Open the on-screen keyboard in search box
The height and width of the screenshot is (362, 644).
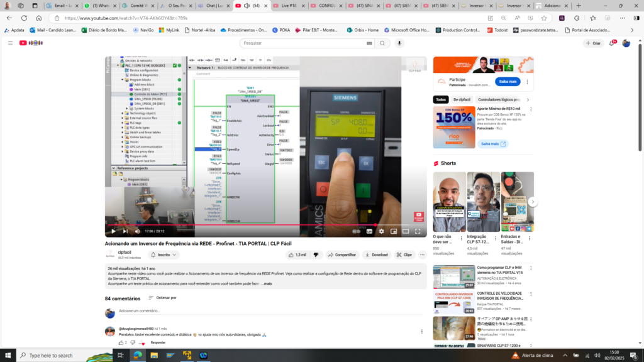[369, 43]
